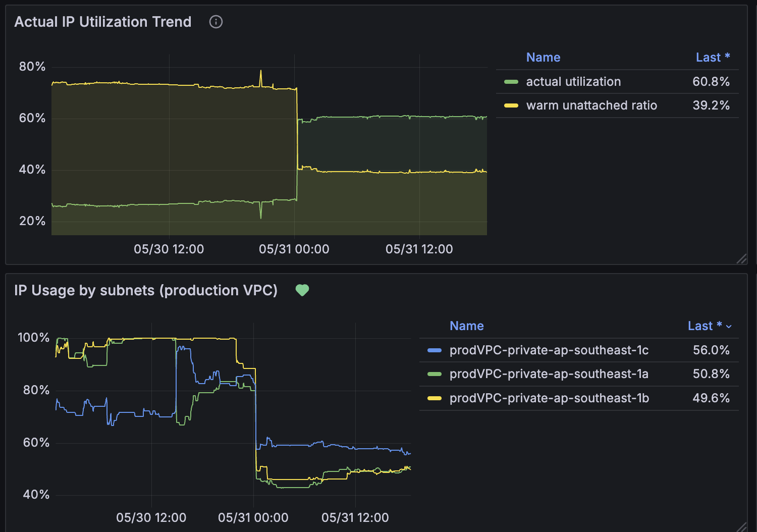Image resolution: width=757 pixels, height=532 pixels.
Task: Click 05/31 00:00 label on top chart axis
Action: coord(294,249)
